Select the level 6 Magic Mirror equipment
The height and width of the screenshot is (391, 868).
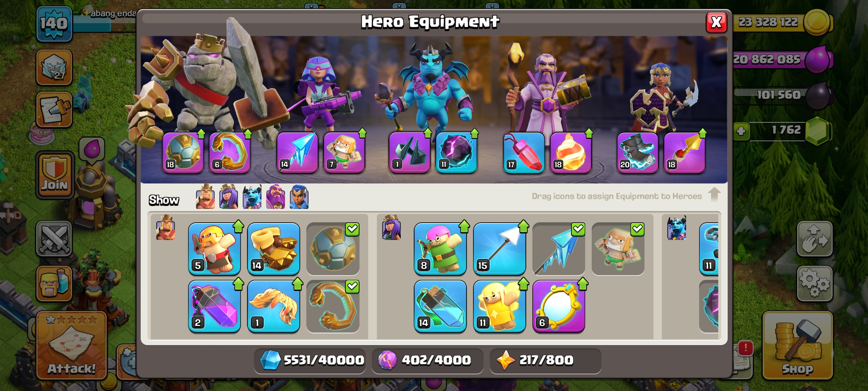pyautogui.click(x=559, y=306)
